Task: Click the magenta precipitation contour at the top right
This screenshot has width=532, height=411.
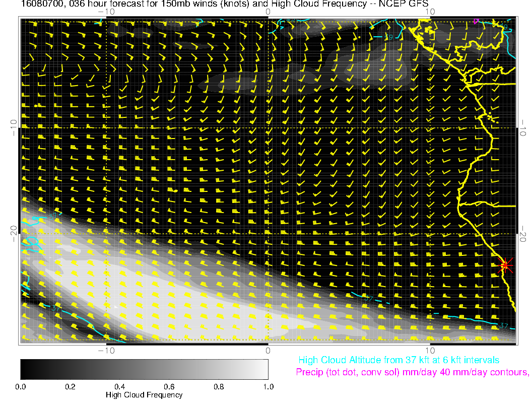Action: point(476,21)
